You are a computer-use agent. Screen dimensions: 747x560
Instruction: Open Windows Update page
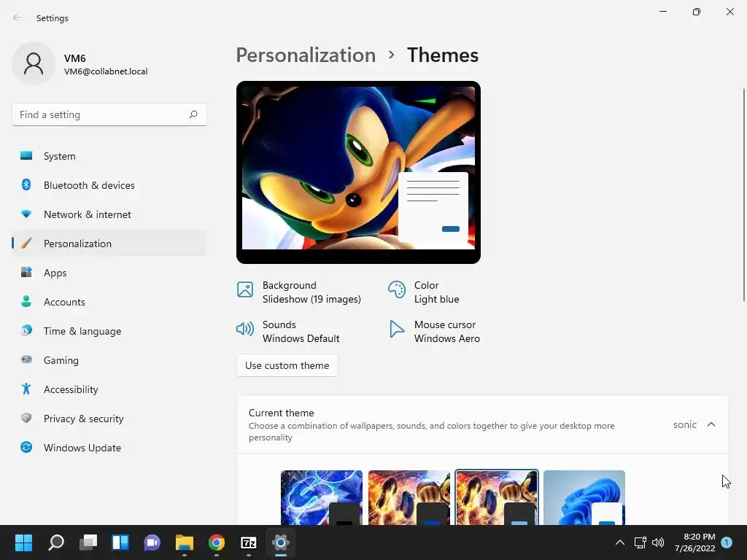109,448
